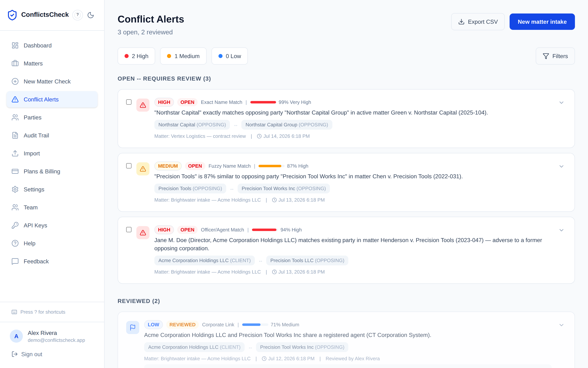Click the red warning icon on Jane M. Doe alert

coord(143,233)
